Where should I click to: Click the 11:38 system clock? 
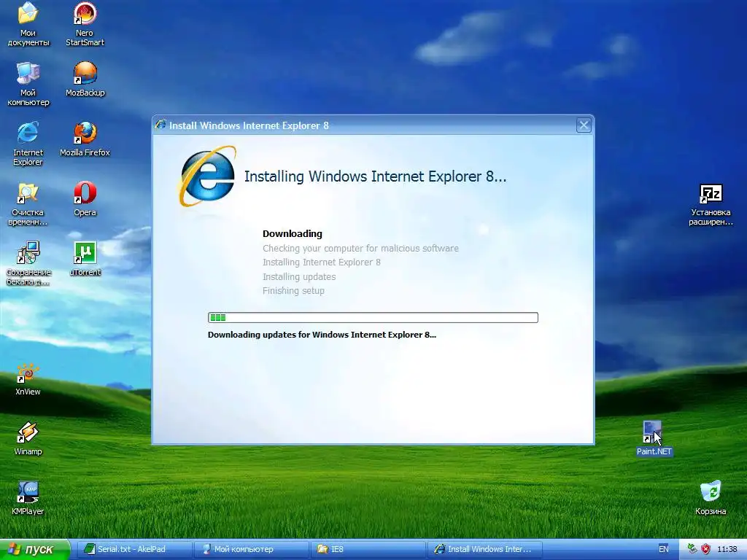(x=727, y=549)
